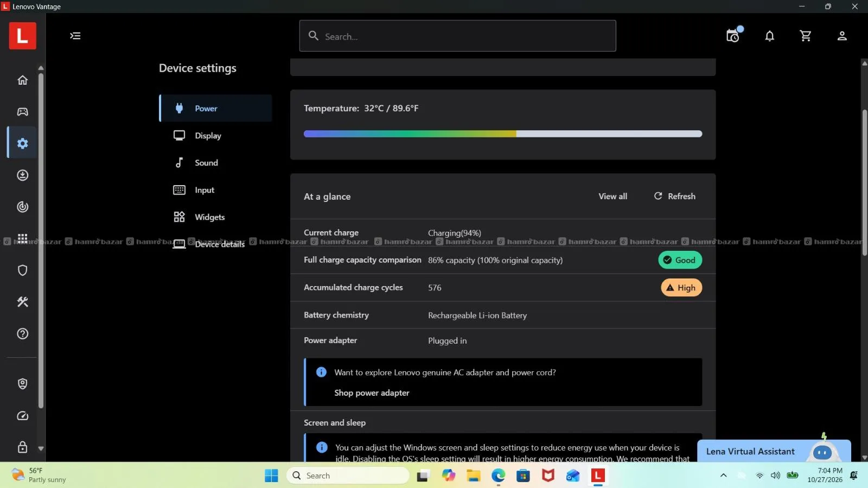
Task: Open Microsoft Edge from taskbar
Action: point(498,476)
